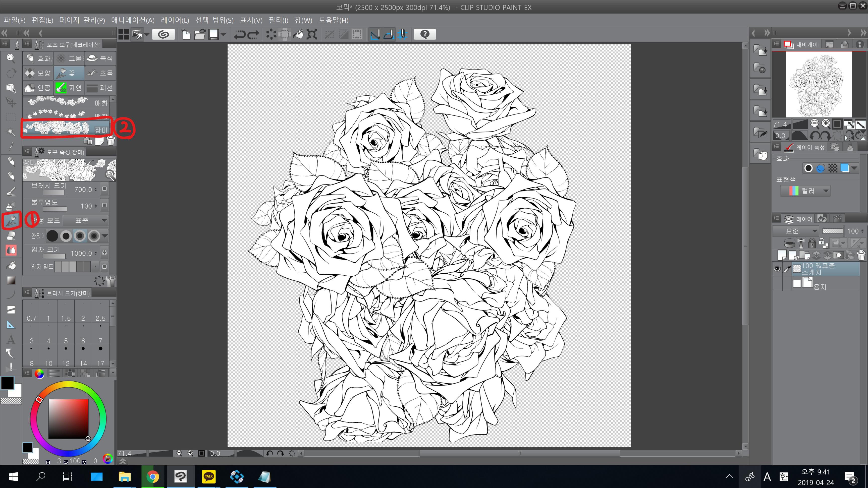Image resolution: width=868 pixels, height=488 pixels.
Task: Select the 효과 decoration group button
Action: point(38,58)
